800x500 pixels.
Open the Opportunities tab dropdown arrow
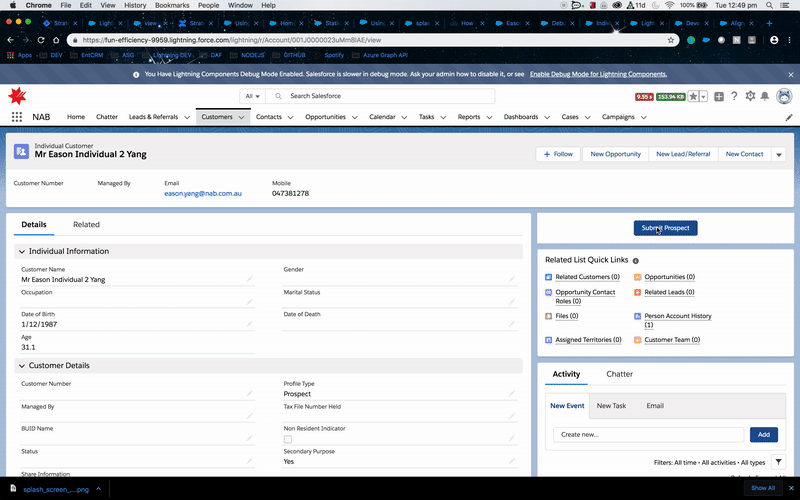[355, 117]
